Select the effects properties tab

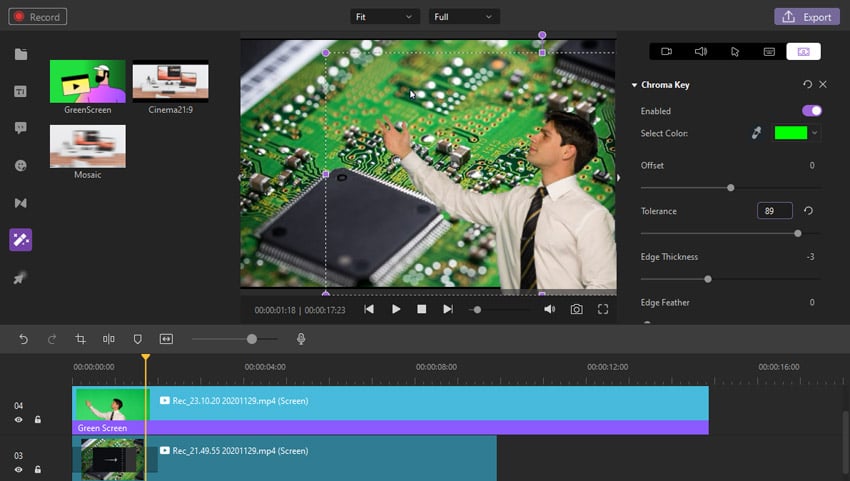tap(803, 52)
